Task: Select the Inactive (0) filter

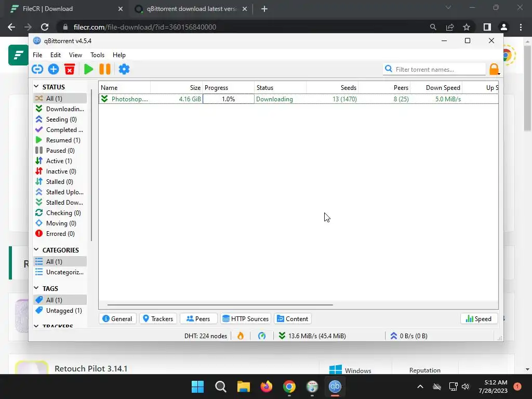Action: click(60, 171)
